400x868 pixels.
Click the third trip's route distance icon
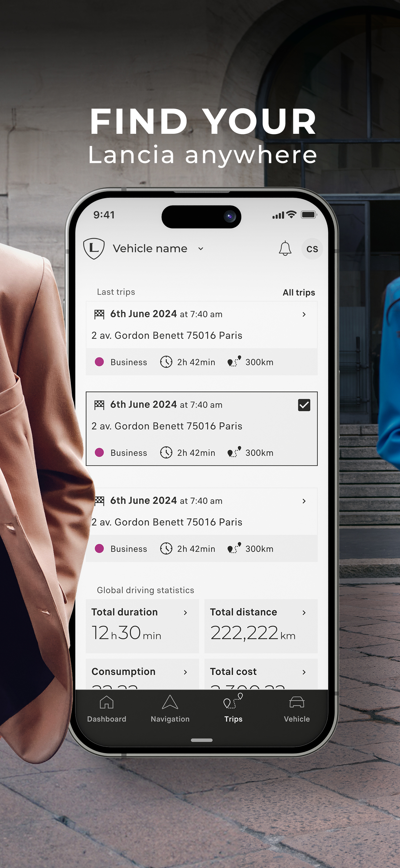point(234,548)
